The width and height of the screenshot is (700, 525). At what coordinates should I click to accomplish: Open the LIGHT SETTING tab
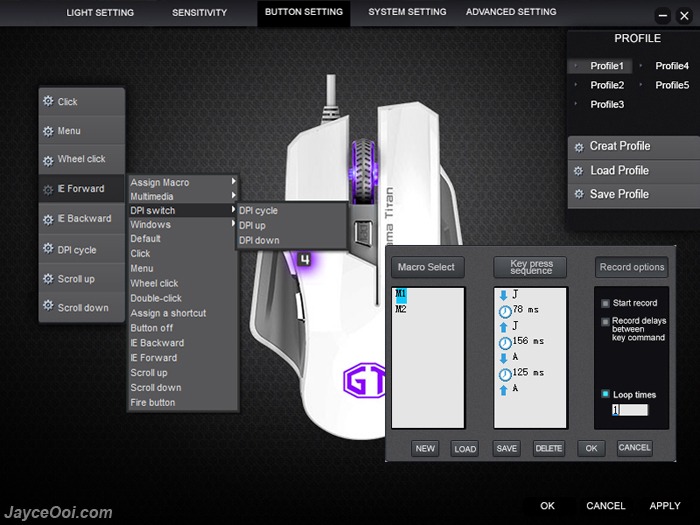(x=100, y=12)
